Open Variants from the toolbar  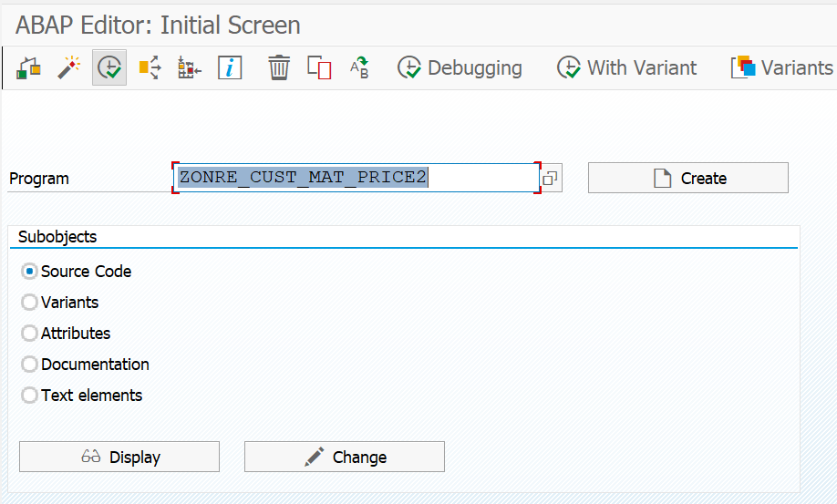click(x=782, y=68)
